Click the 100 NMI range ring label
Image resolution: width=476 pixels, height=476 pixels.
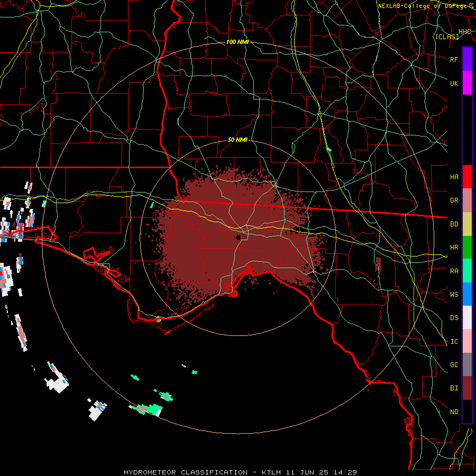[237, 42]
